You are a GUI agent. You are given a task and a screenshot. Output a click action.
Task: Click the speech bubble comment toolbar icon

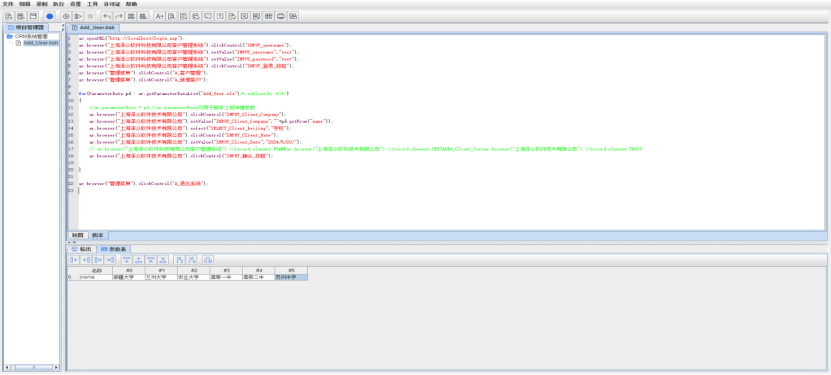(x=208, y=16)
